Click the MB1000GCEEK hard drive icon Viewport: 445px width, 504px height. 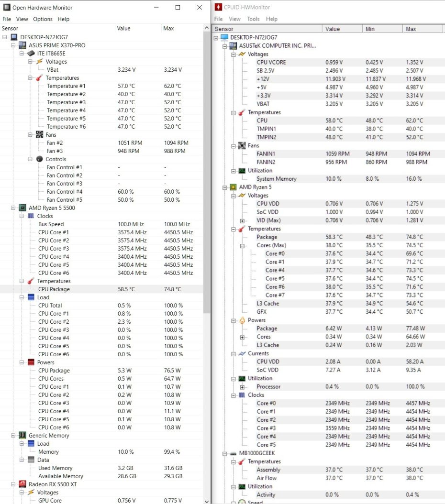233,453
